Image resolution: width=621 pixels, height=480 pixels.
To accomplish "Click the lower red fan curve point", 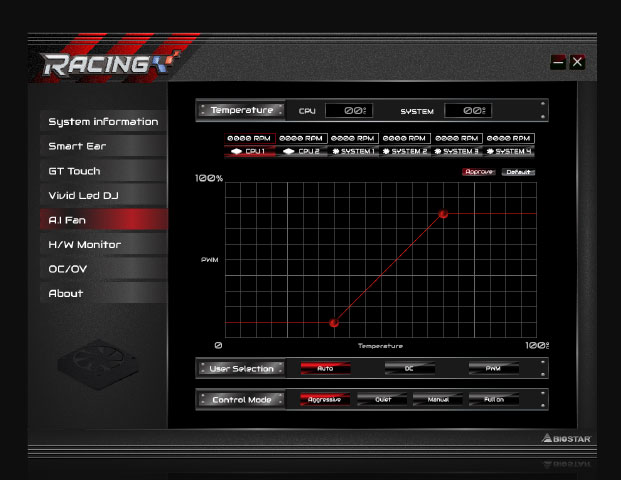I will click(334, 323).
